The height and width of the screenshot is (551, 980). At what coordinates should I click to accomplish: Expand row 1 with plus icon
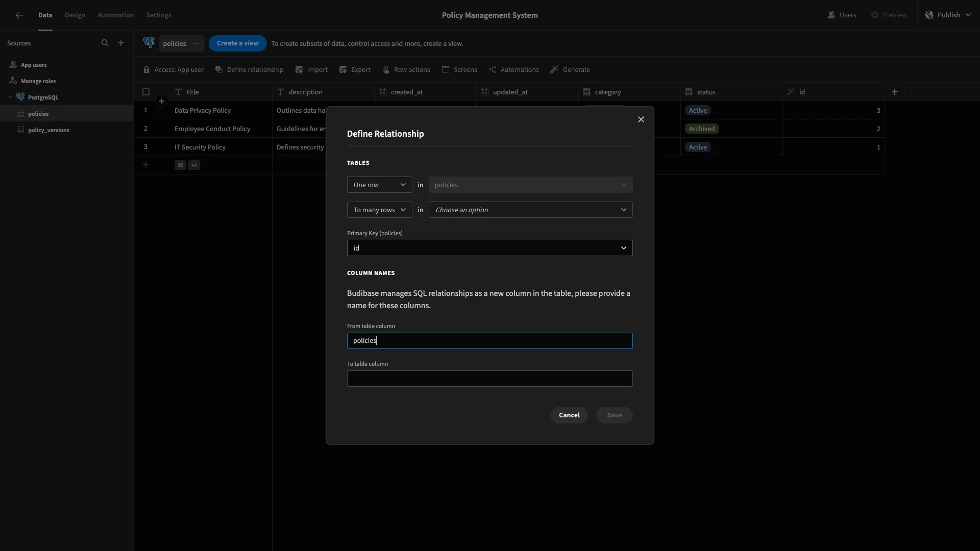coord(162,102)
